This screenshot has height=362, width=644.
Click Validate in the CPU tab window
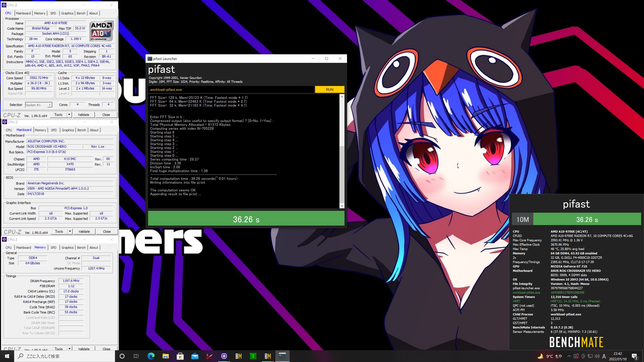point(84,115)
